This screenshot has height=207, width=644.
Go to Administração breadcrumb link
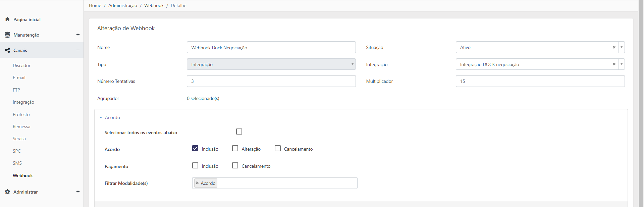tap(123, 5)
